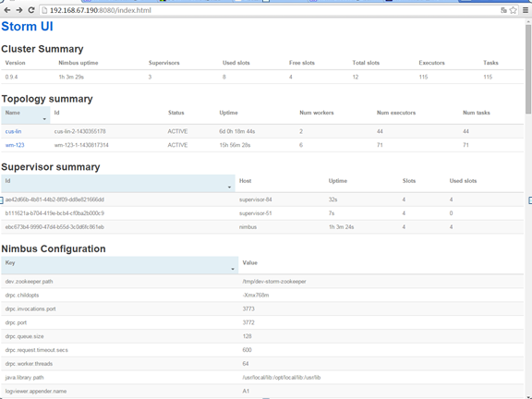Click supervisor id starting with ebc673b4
This screenshot has width=532, height=399.
(54, 227)
